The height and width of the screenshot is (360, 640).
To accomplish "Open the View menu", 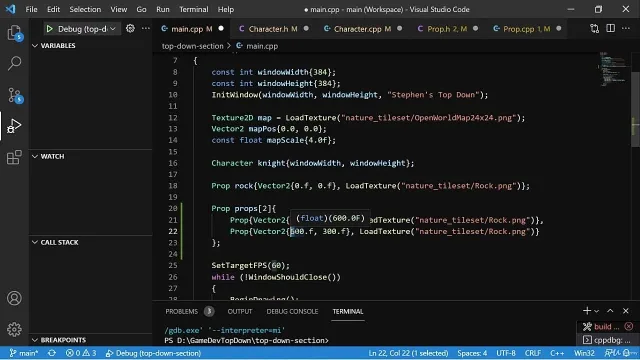I will tap(119, 9).
